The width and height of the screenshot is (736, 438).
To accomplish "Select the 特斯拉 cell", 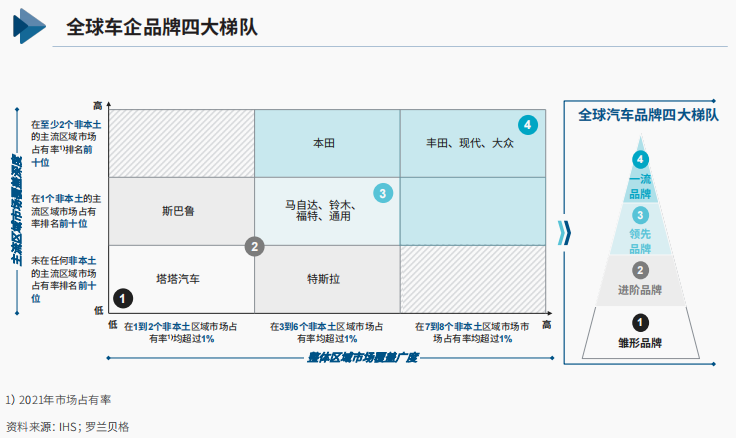I will (327, 279).
